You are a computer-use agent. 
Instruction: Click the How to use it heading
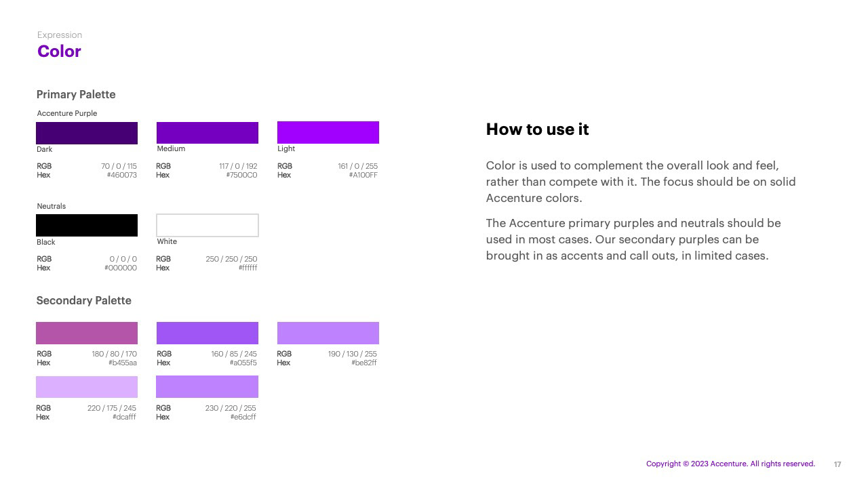[537, 129]
